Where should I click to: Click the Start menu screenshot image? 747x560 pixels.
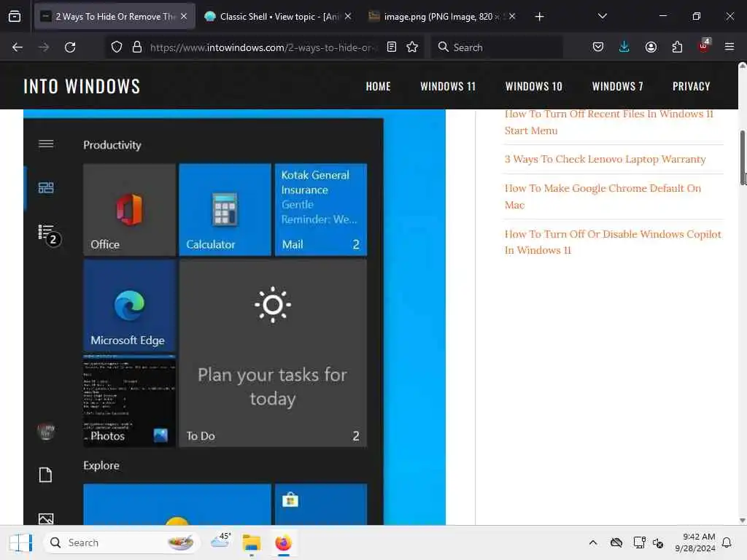(234, 317)
